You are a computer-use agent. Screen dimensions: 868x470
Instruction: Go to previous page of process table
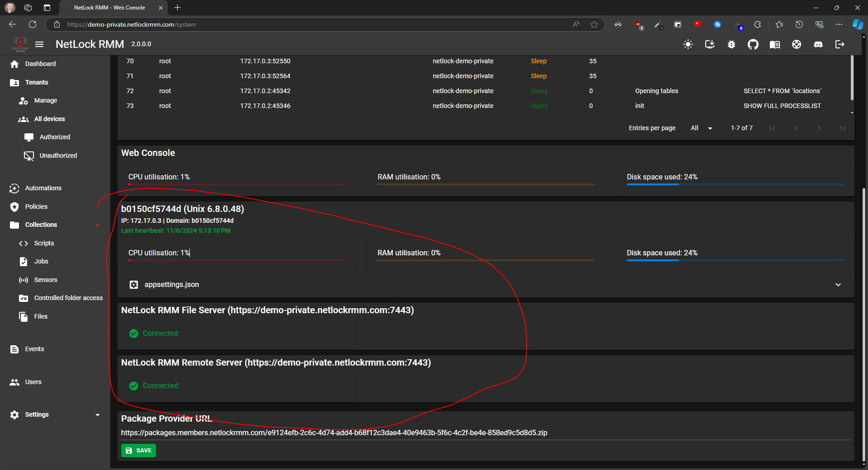pos(796,128)
